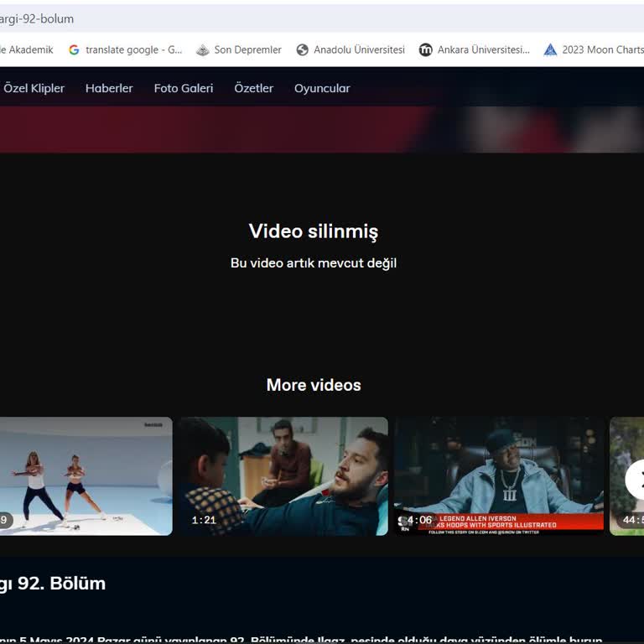The width and height of the screenshot is (644, 644).
Task: Open the Akademik bookmark
Action: click(x=27, y=49)
